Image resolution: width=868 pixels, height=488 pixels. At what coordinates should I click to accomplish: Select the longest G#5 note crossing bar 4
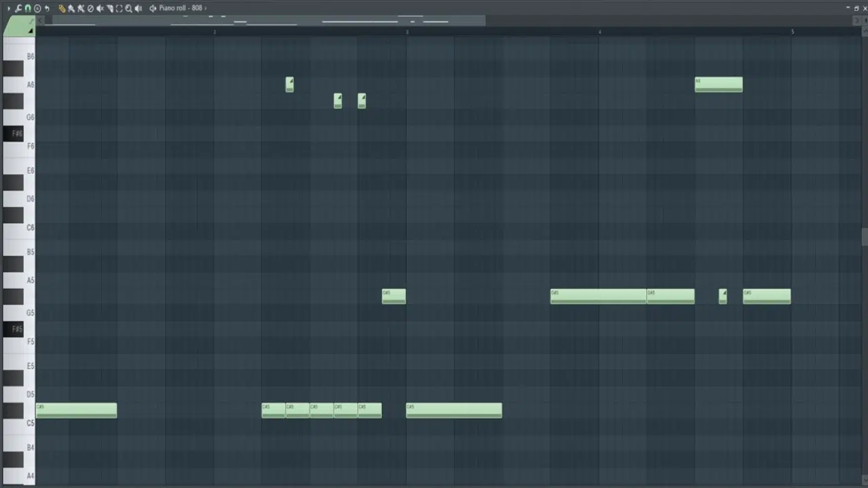[x=598, y=297]
